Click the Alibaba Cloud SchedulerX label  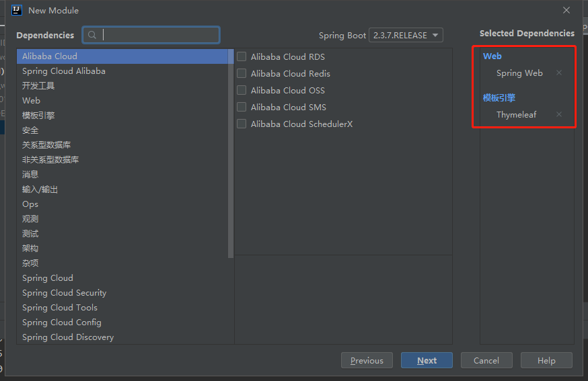(301, 124)
